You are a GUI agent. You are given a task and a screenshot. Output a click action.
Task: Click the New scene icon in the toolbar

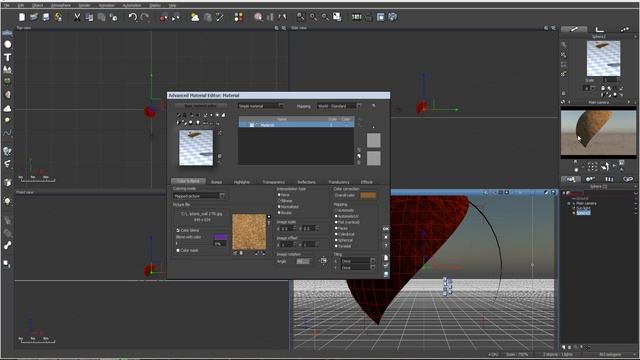point(22,17)
